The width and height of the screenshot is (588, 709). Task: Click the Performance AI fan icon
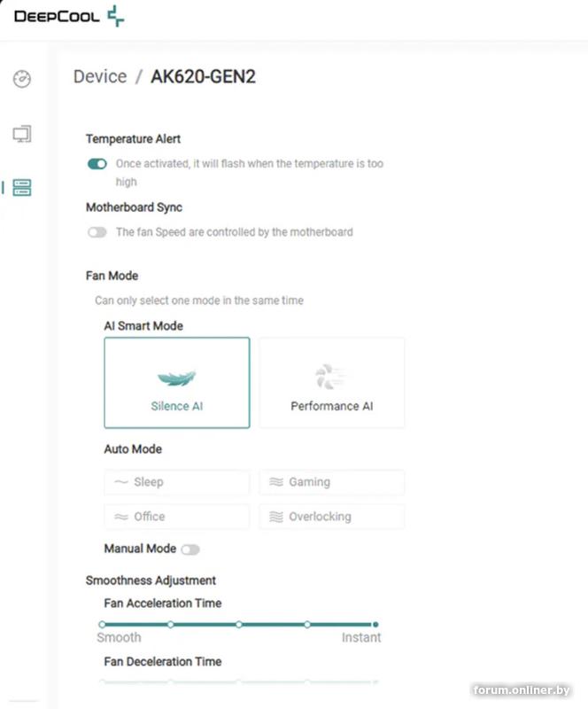click(331, 378)
